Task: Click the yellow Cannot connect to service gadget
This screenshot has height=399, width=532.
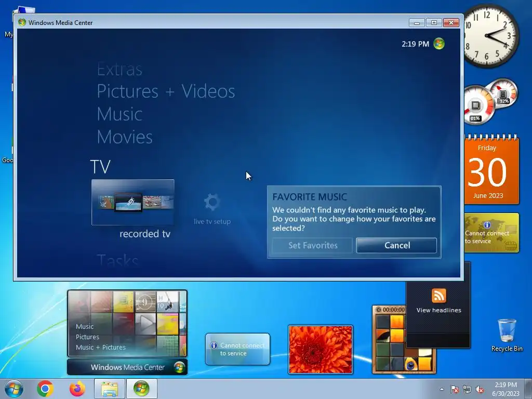Action: click(491, 233)
